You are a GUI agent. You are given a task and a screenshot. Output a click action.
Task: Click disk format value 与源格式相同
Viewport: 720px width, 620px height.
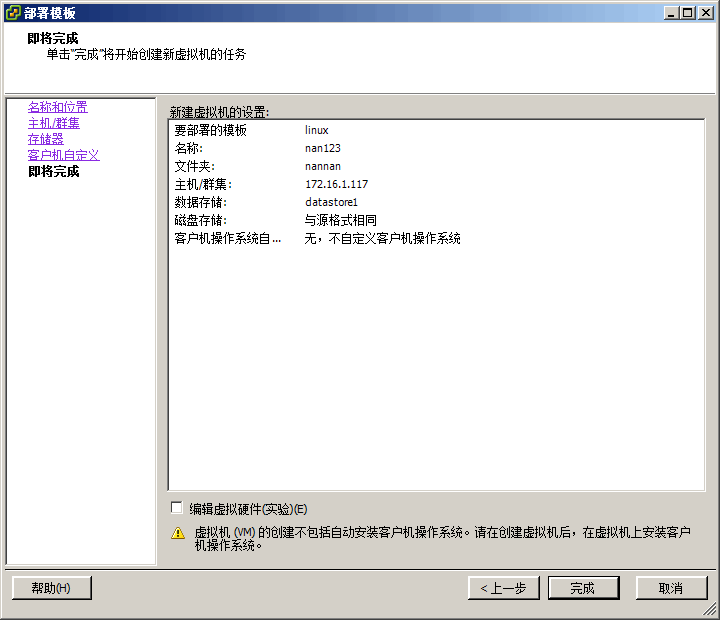coord(341,220)
